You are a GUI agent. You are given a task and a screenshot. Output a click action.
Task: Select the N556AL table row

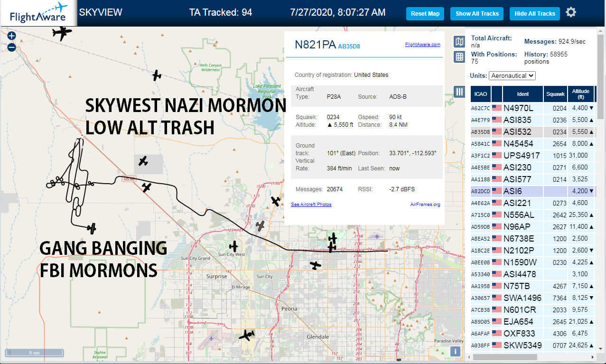pos(533,215)
